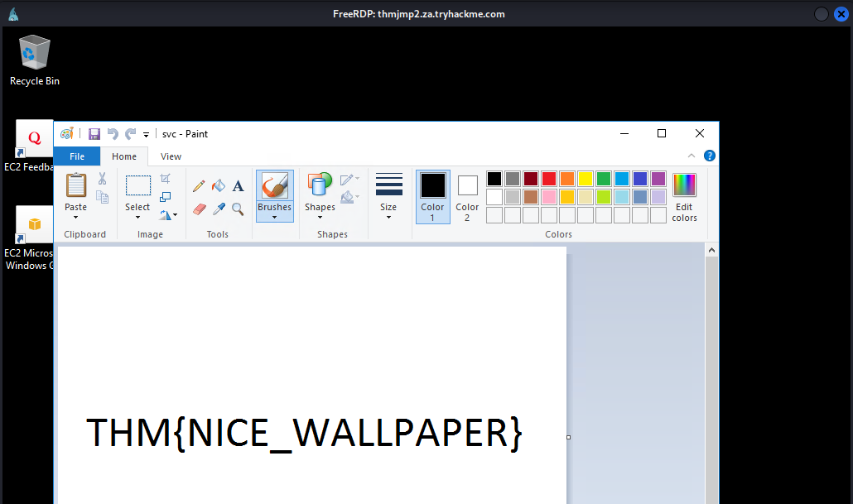Image resolution: width=853 pixels, height=504 pixels.
Task: Select the Text tool
Action: click(238, 186)
